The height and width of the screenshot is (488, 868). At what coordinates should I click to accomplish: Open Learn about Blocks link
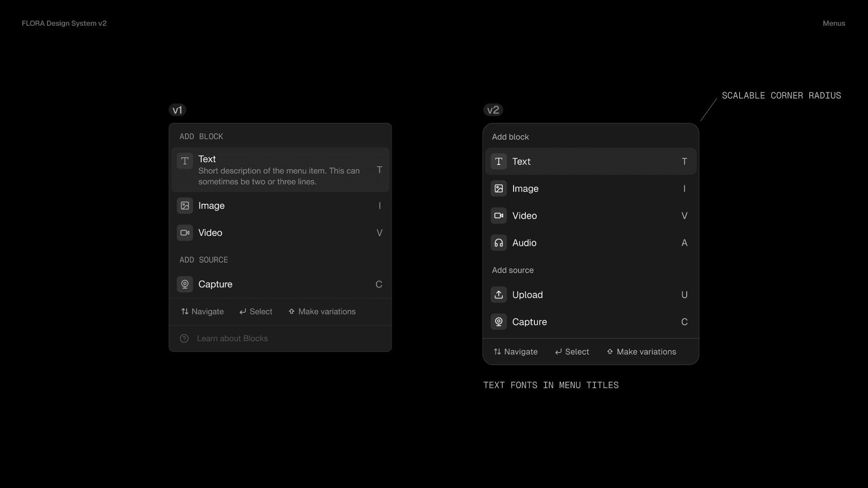pos(232,339)
